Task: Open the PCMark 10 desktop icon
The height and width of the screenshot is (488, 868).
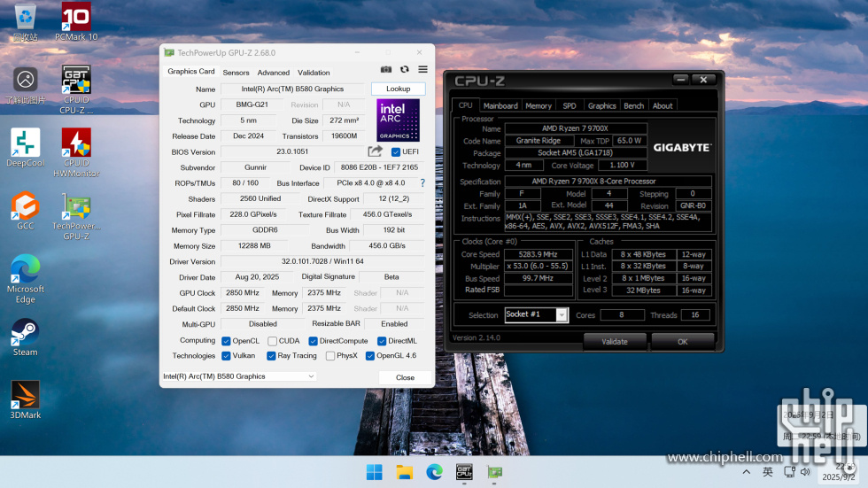Action: (x=76, y=18)
